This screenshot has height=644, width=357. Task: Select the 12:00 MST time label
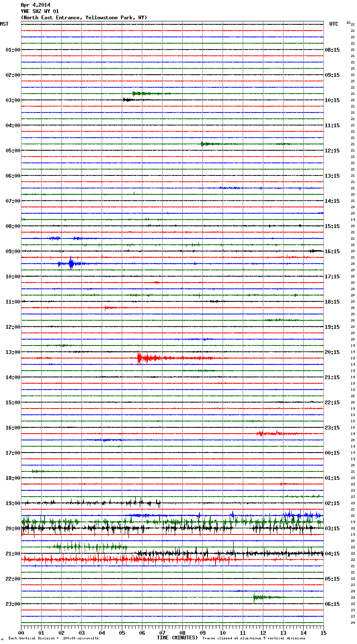tap(13, 327)
